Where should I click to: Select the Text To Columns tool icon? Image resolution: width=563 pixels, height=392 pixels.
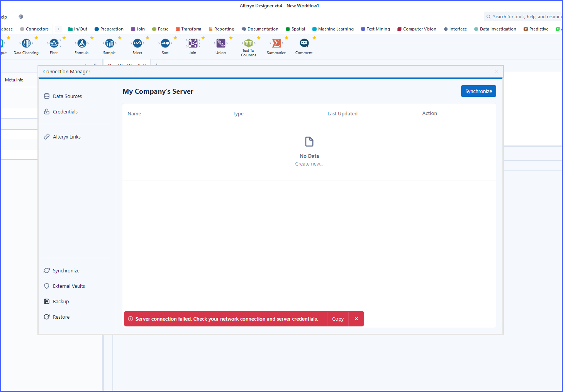(x=249, y=43)
